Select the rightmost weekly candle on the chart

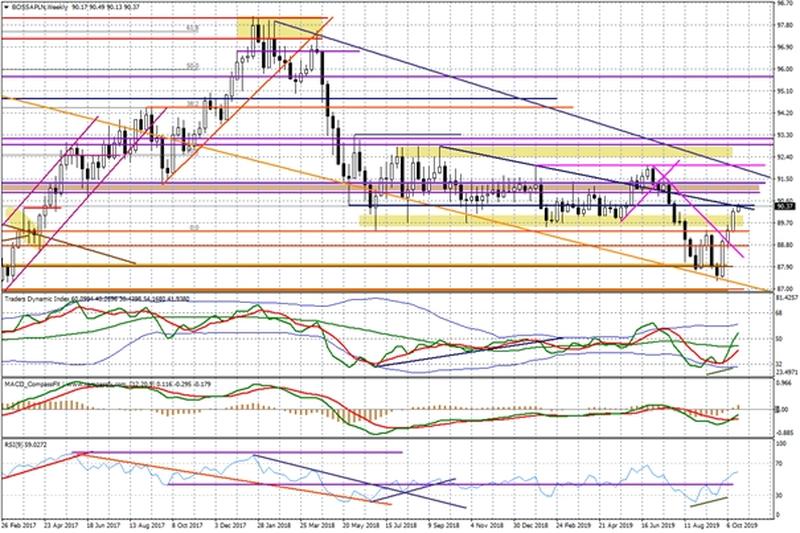(741, 209)
